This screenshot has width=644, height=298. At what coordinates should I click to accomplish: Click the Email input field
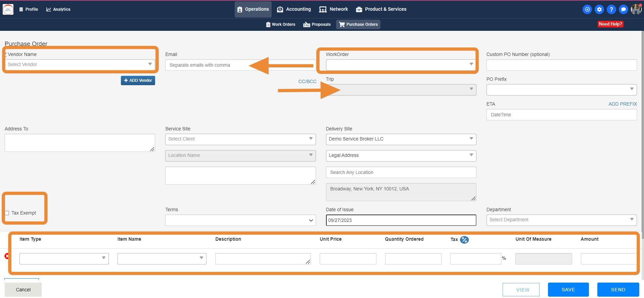click(x=240, y=65)
